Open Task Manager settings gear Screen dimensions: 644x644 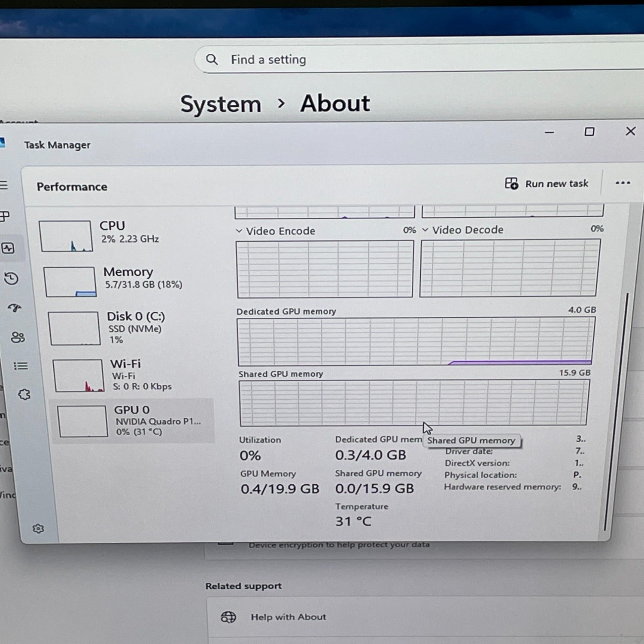coord(38,529)
